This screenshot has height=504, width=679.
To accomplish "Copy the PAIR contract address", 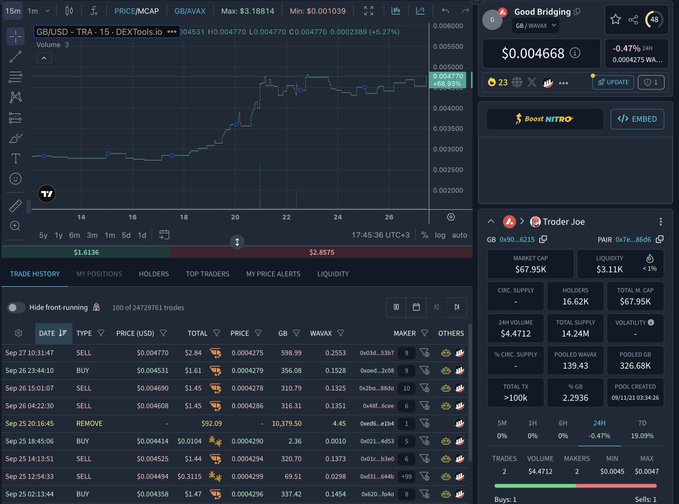I will pos(660,239).
